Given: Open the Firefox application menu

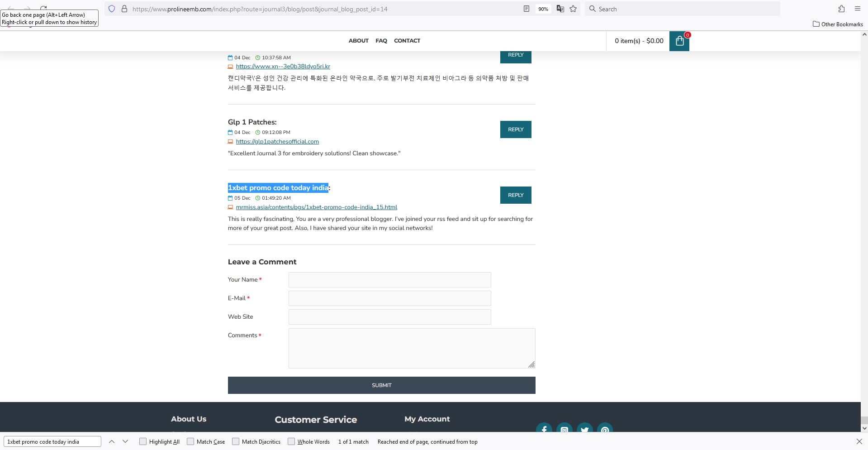Looking at the screenshot, I should (x=857, y=9).
